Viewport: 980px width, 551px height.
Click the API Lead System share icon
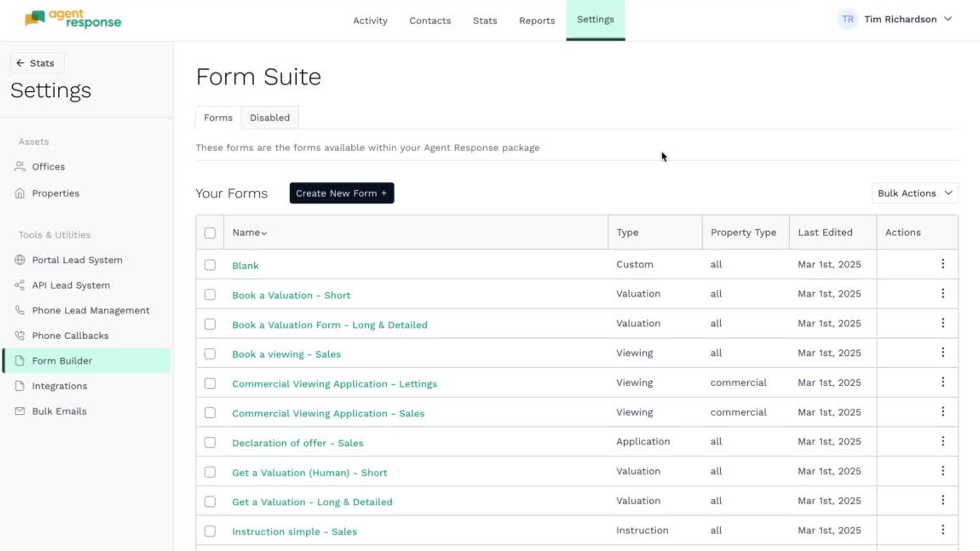coord(20,285)
